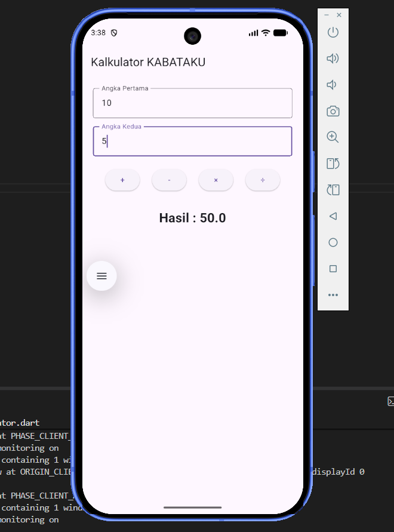
Task: Tap the shield icon in phone status bar
Action: point(114,33)
